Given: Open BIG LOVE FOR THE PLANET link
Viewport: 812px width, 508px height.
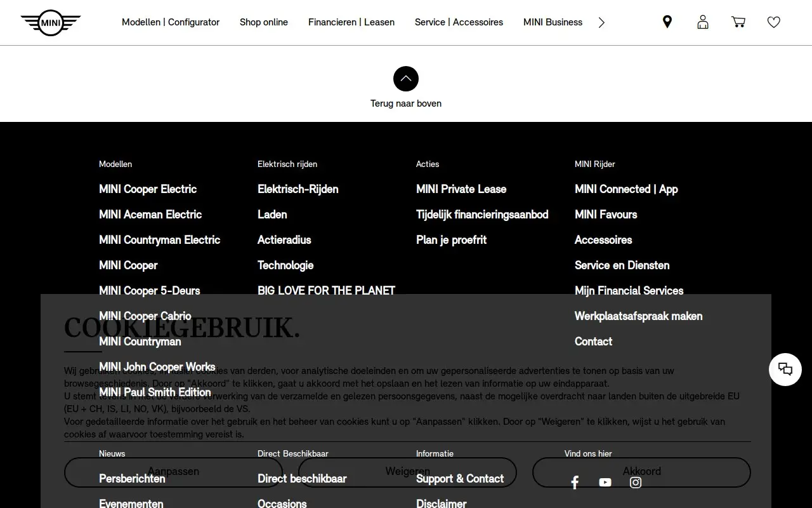Looking at the screenshot, I should pos(326,291).
